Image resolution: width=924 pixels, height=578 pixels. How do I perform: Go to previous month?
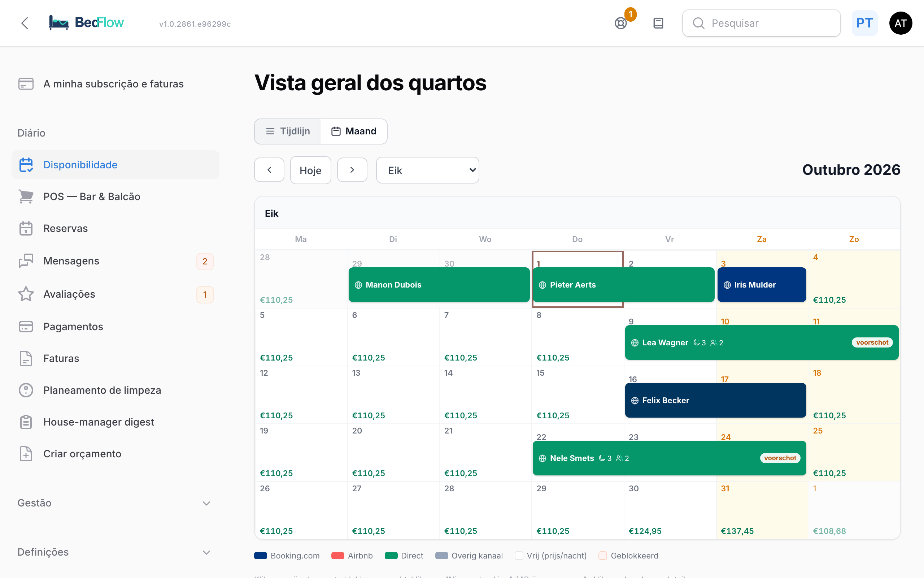pyautogui.click(x=269, y=170)
